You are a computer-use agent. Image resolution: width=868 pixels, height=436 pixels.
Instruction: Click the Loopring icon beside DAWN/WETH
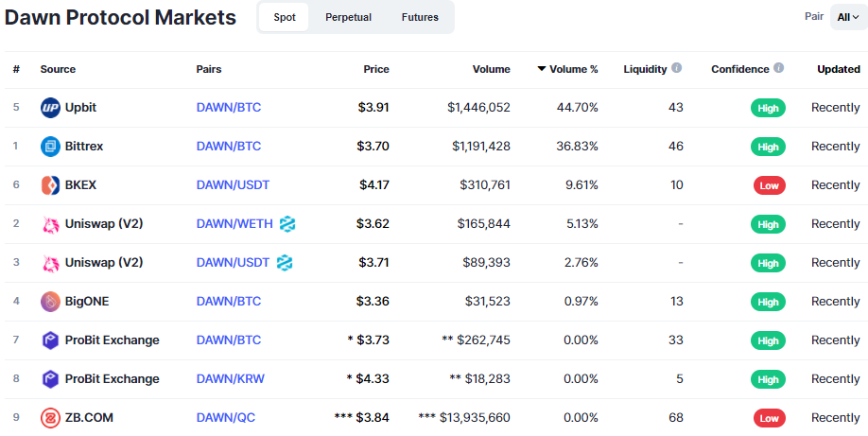click(x=287, y=224)
